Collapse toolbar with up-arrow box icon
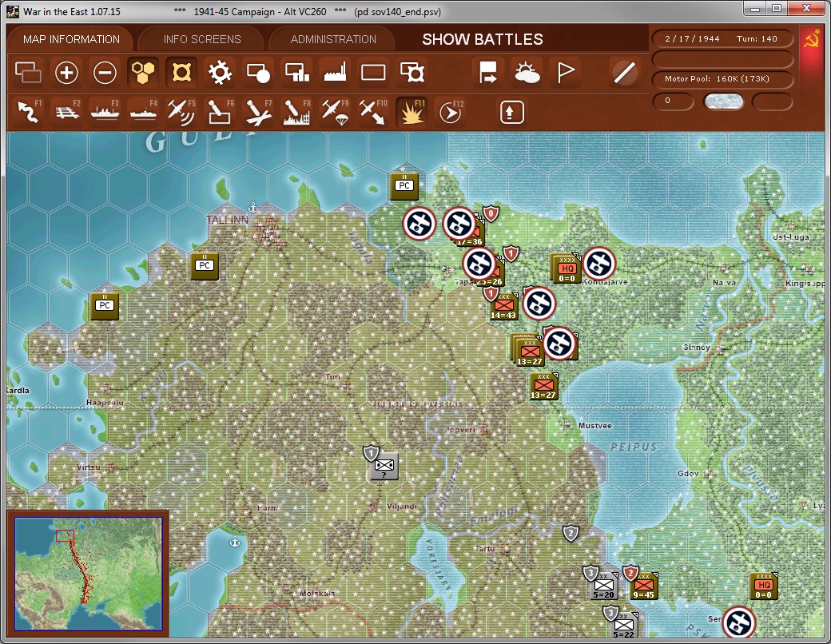831x644 pixels. click(511, 112)
